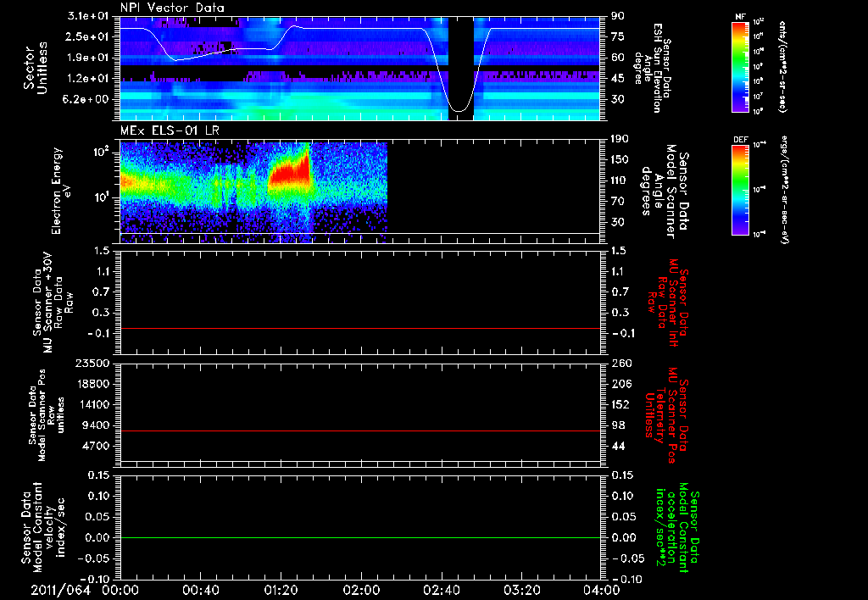Click the 190 scanner angle tick
The width and height of the screenshot is (868, 600).
pyautogui.click(x=620, y=139)
